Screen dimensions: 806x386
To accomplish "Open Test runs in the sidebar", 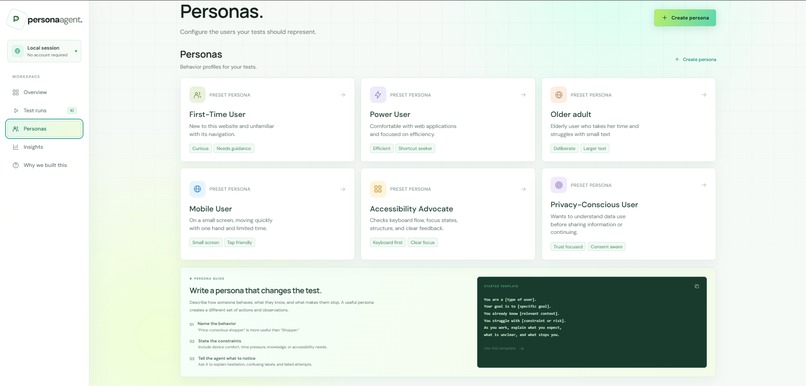I will pos(44,111).
